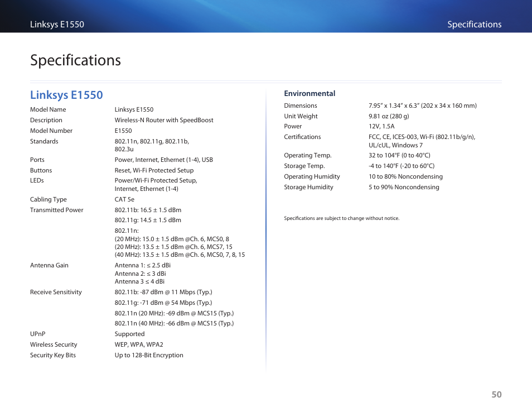Viewport: 532px width, 412px height.
Task: Click the '7.95" x 1.34" x 6.3"' dimensions value
Action: click(422, 106)
